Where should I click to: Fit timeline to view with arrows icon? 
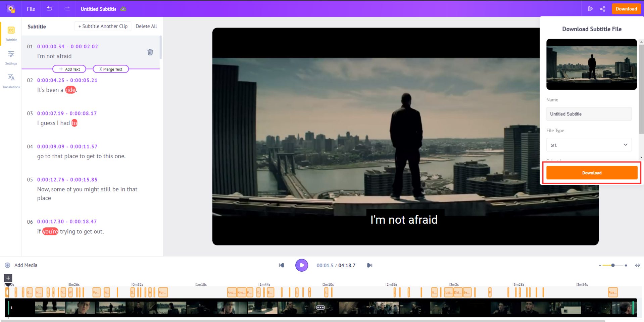point(637,265)
